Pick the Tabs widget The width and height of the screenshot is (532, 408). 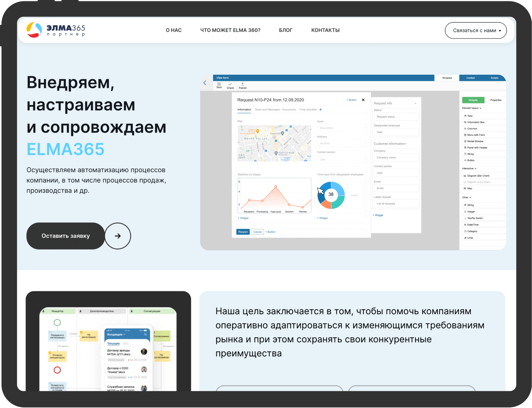(484, 116)
